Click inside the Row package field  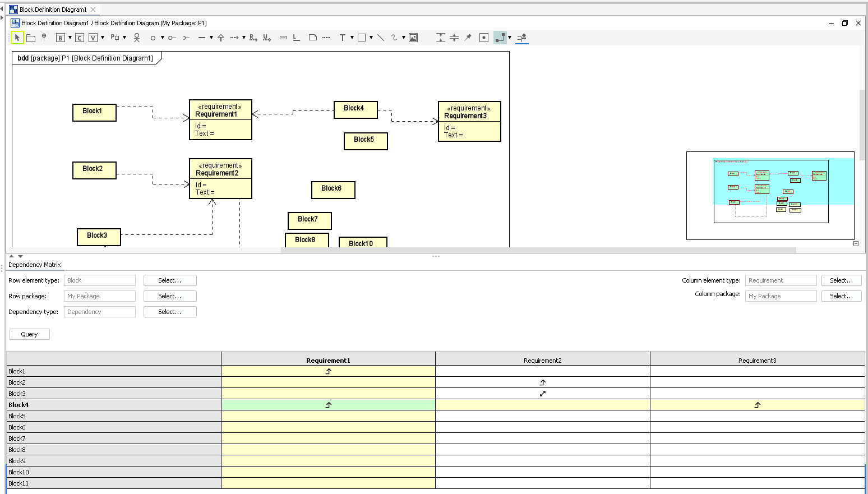[99, 296]
